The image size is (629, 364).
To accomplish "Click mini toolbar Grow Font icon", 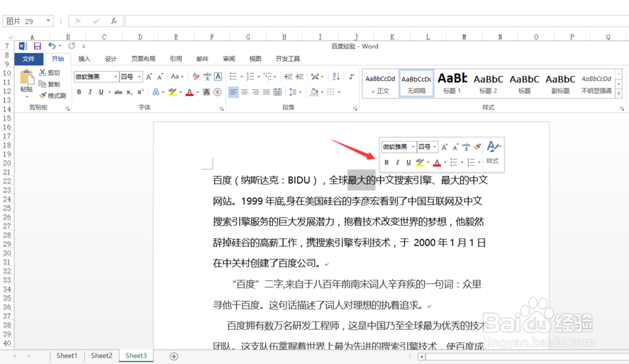I will 445,147.
